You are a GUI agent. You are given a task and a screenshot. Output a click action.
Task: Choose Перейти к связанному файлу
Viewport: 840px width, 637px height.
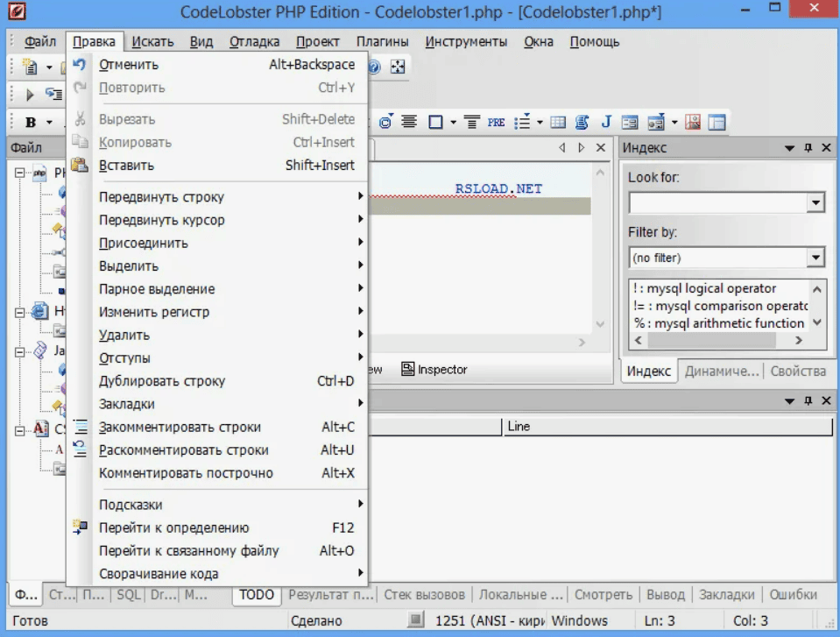217,550
